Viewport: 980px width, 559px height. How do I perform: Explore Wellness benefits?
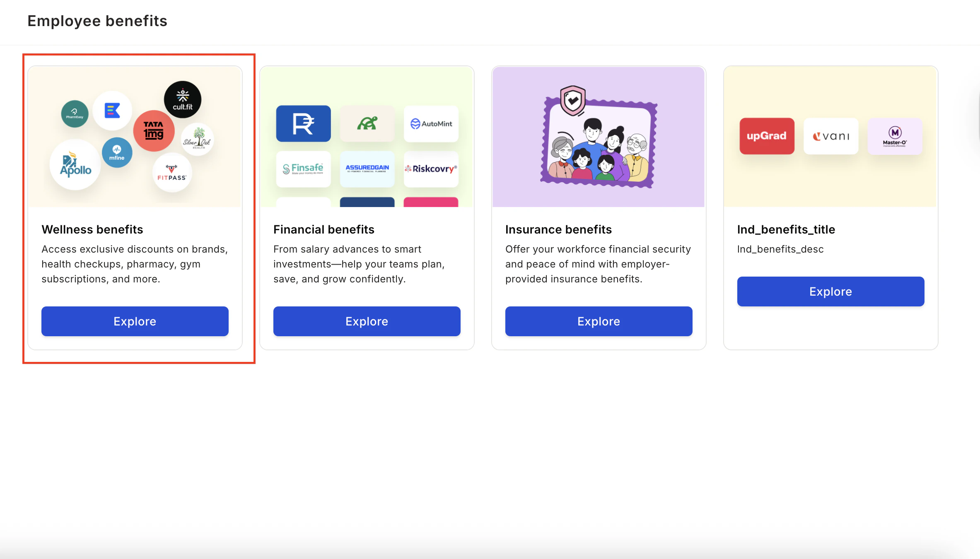click(135, 321)
